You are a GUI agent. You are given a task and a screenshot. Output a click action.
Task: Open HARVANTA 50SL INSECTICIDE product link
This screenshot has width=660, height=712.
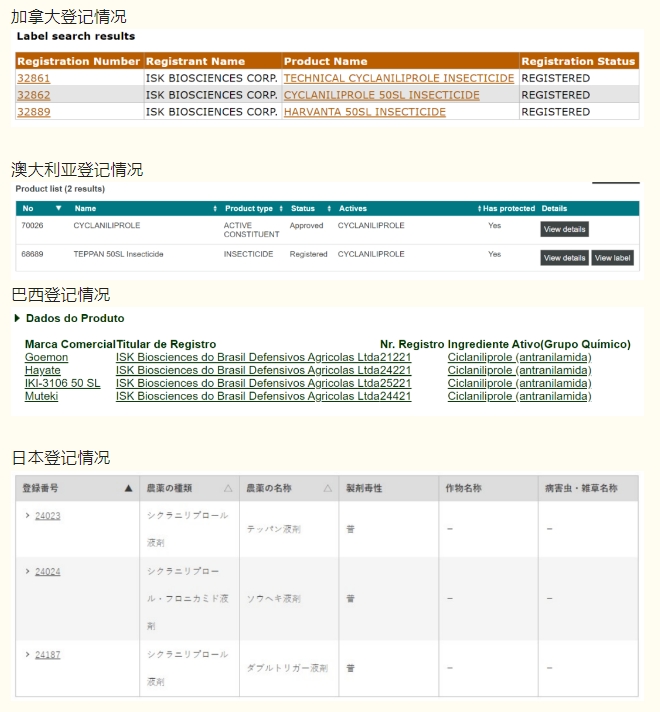coord(365,112)
